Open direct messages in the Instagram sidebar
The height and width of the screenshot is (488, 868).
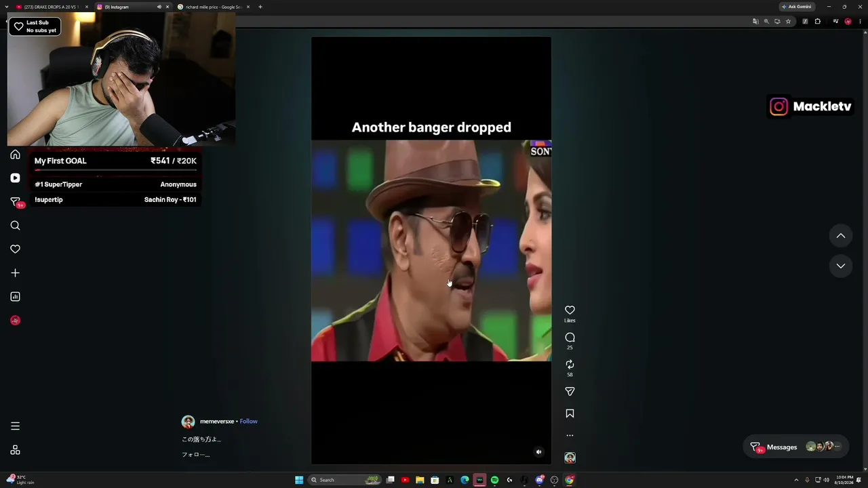point(15,202)
